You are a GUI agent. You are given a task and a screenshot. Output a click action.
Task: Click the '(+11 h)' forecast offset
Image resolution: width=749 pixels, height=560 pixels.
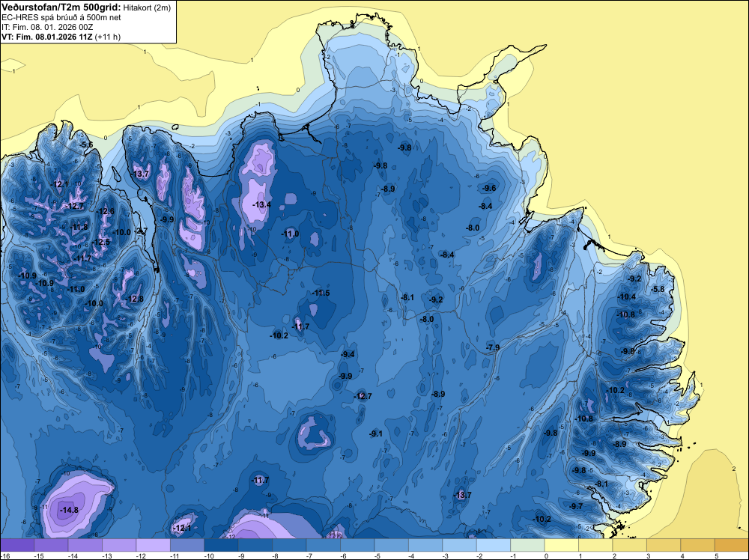click(108, 37)
